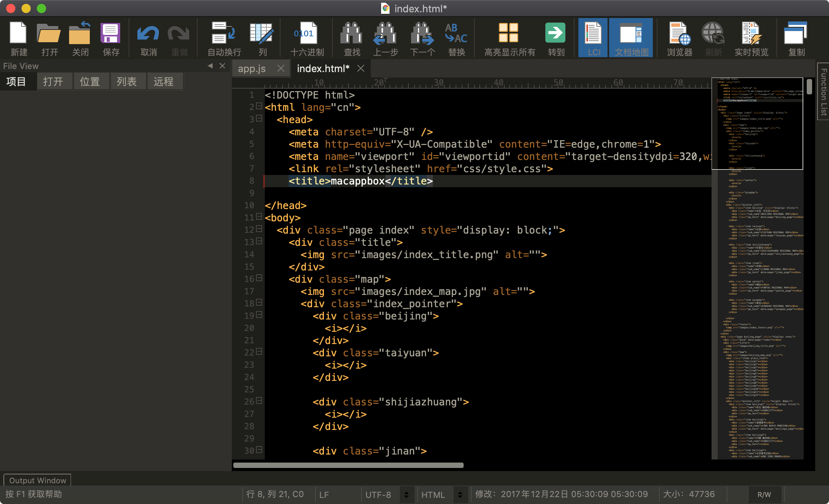
Task: Switch to hex mode 十六进制
Action: (307, 38)
